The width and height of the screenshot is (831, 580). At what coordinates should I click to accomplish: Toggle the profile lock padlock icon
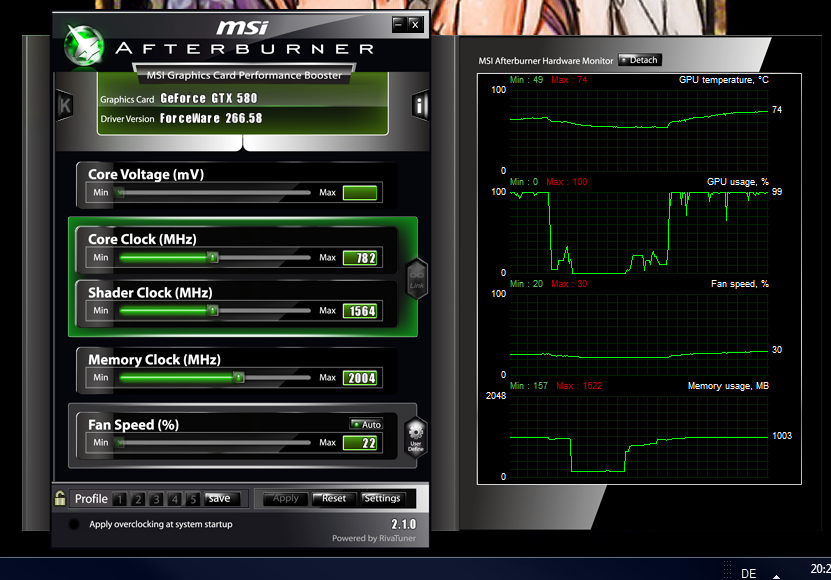coord(60,498)
